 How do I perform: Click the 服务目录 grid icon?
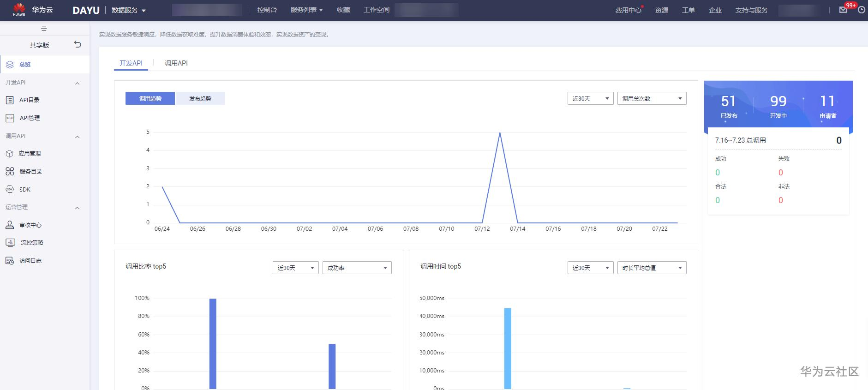(x=10, y=171)
